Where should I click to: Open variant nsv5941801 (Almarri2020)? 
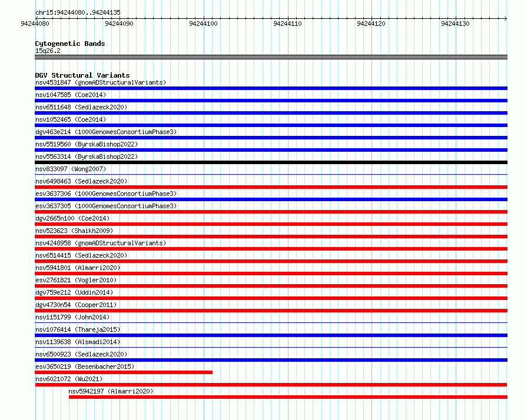coord(78,268)
